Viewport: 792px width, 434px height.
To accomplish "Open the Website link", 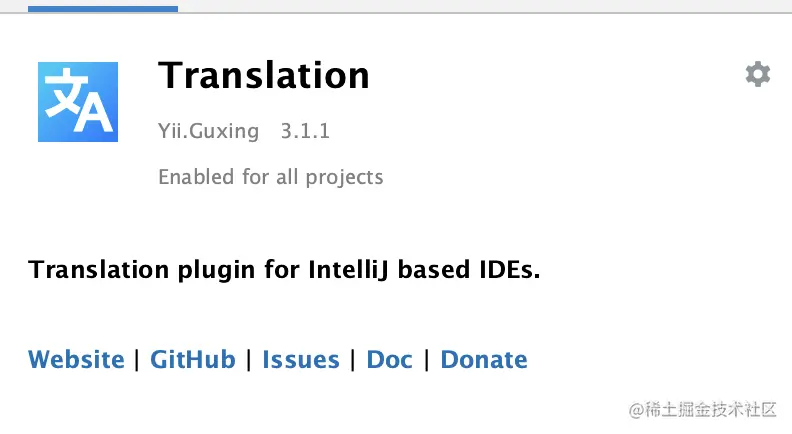I will 76,360.
